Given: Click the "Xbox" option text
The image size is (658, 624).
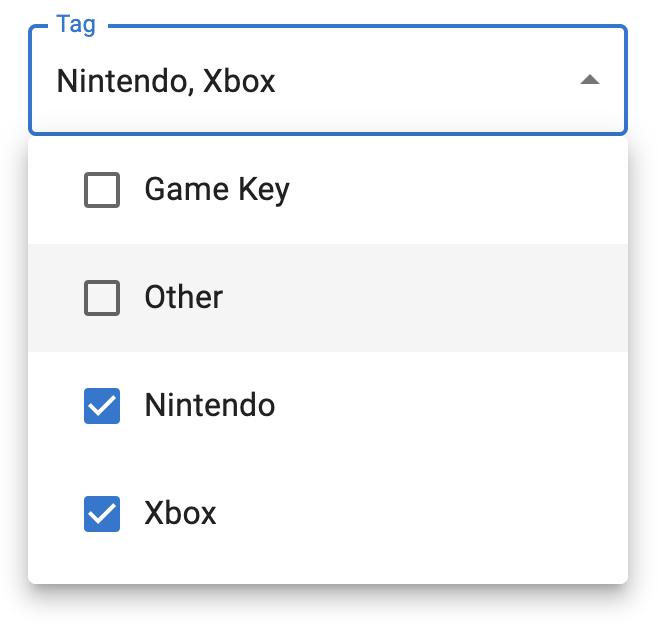Looking at the screenshot, I should [181, 514].
